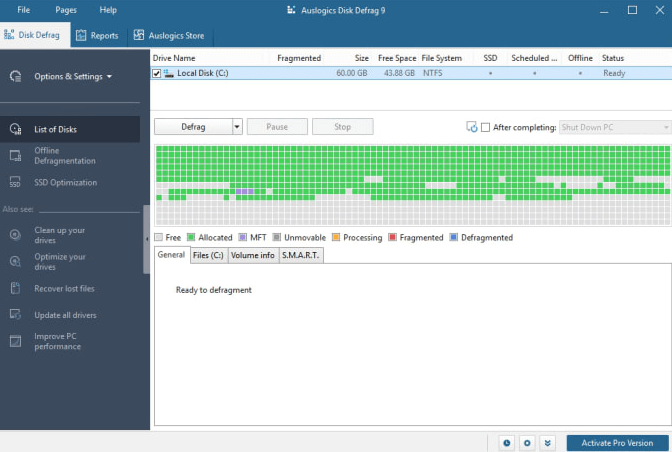Click the Free Space column header

pyautogui.click(x=397, y=58)
